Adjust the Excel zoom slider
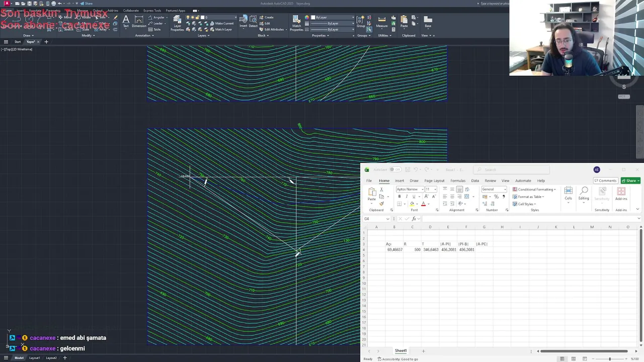This screenshot has height=362, width=644. coord(610,359)
